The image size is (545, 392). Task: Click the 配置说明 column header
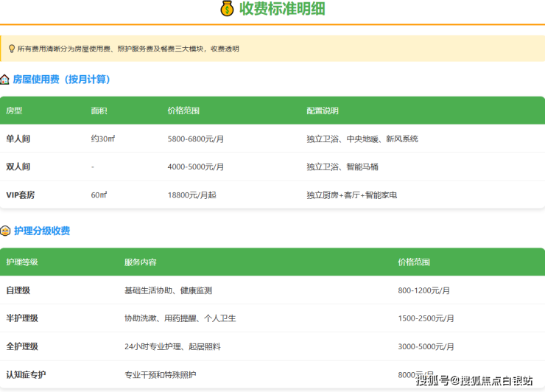323,111
